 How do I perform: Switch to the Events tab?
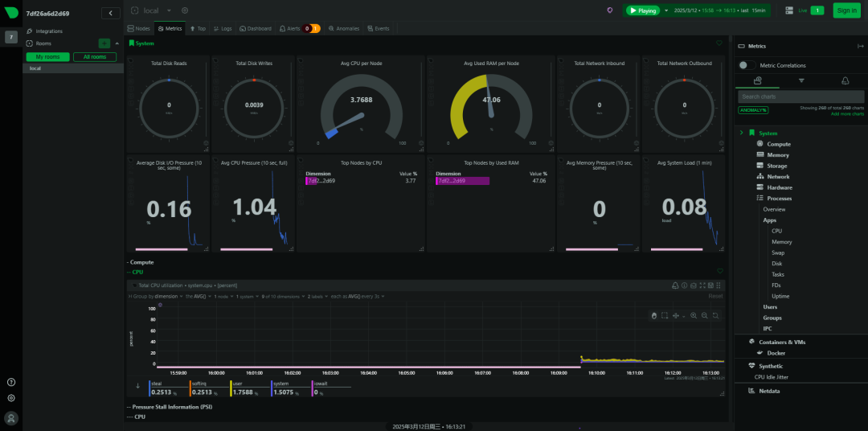tap(379, 28)
